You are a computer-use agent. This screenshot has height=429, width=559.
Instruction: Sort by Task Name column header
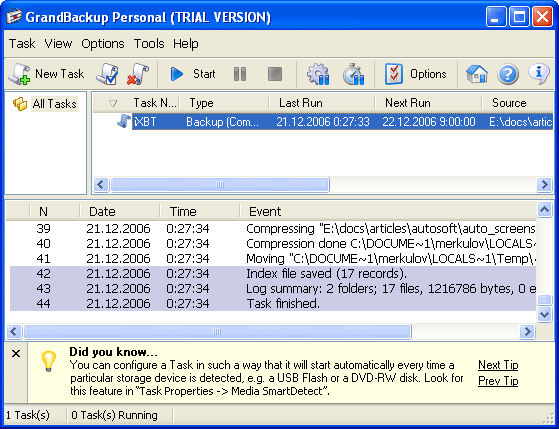click(155, 103)
